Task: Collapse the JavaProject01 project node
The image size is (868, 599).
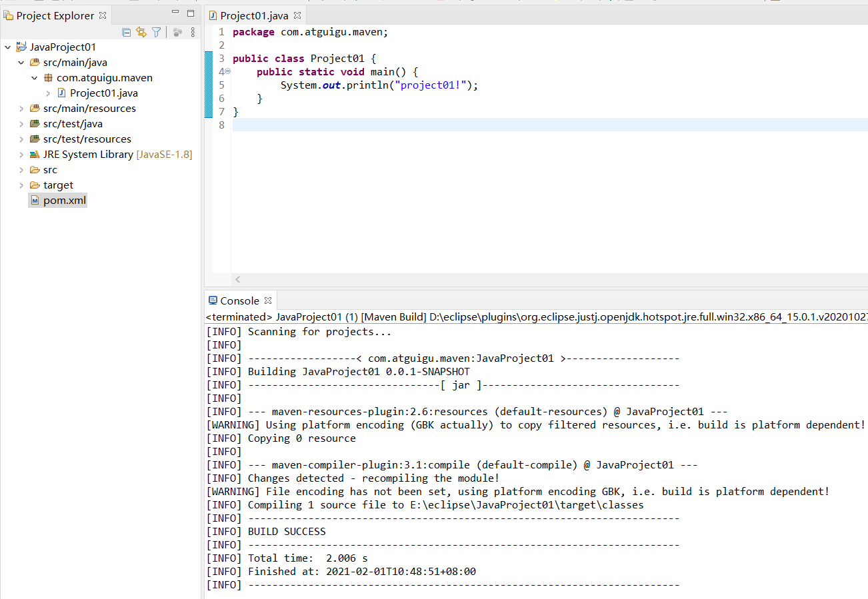Action: pos(7,47)
